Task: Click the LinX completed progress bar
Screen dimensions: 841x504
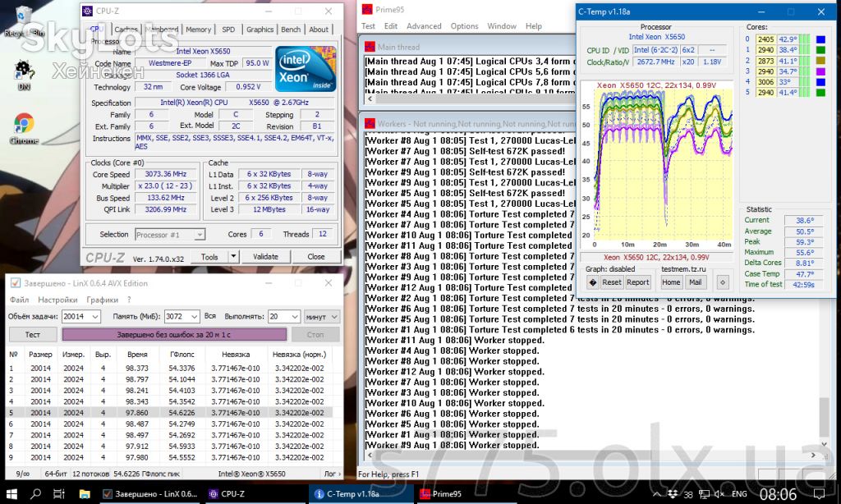Action: coord(174,335)
